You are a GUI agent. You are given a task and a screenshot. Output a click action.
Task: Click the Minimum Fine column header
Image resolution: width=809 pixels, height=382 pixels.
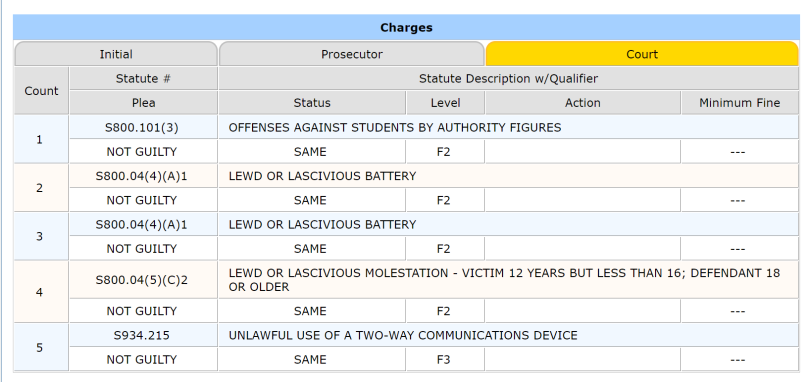coord(739,103)
